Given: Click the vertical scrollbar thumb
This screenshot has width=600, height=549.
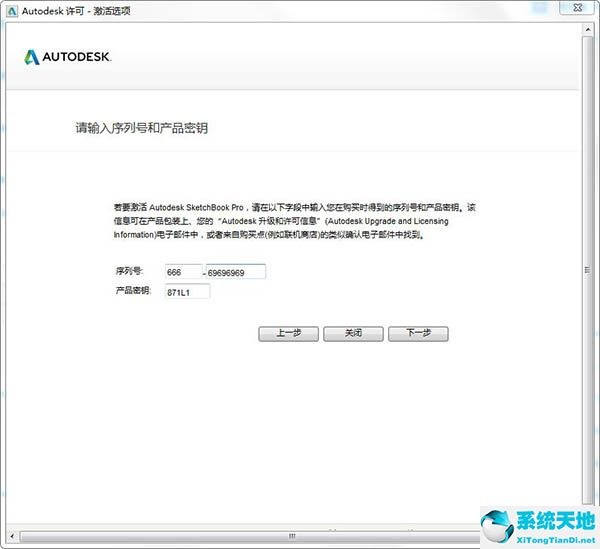Looking at the screenshot, I should (588, 270).
